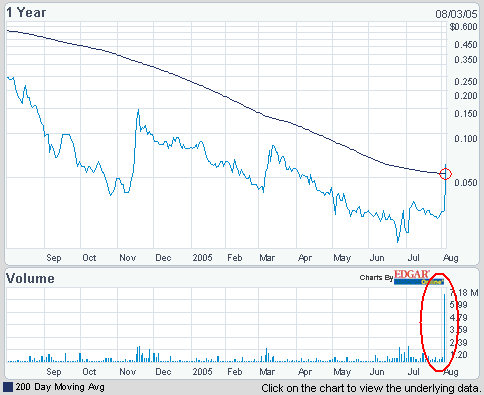Click 'May' on the price chart axis
This screenshot has width=484, height=395.
342,258
